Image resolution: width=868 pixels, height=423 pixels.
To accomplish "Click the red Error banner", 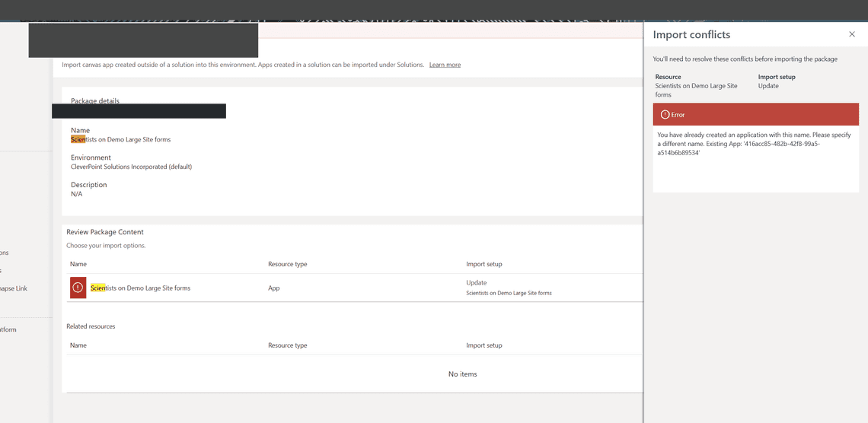I will (755, 114).
